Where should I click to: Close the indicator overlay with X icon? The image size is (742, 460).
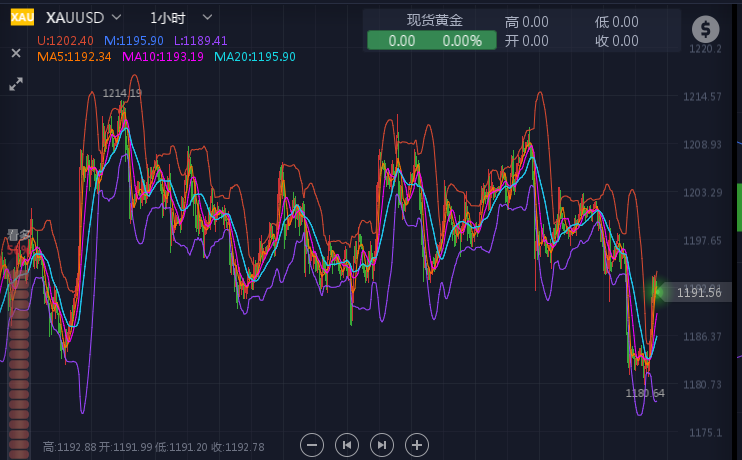tap(16, 53)
